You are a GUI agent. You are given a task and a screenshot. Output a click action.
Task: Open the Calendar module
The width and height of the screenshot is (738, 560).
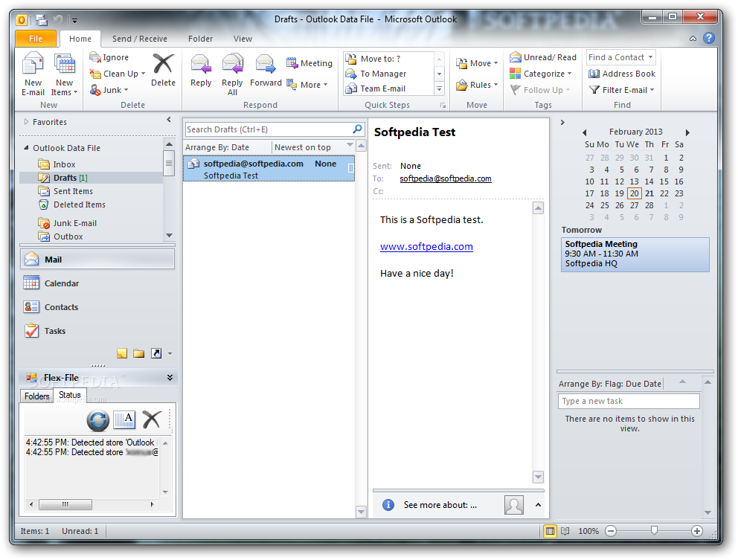click(97, 283)
